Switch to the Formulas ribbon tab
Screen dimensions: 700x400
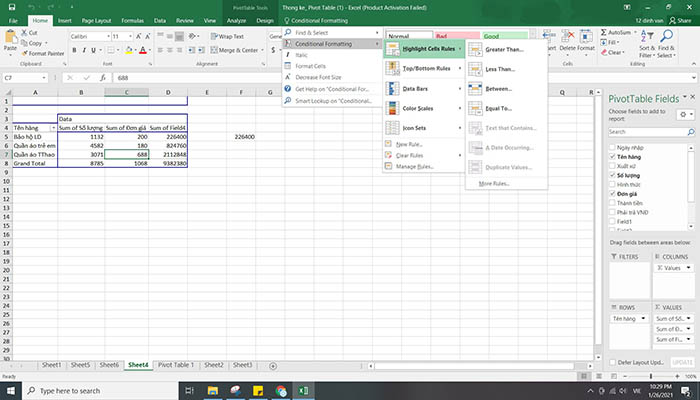[x=133, y=21]
